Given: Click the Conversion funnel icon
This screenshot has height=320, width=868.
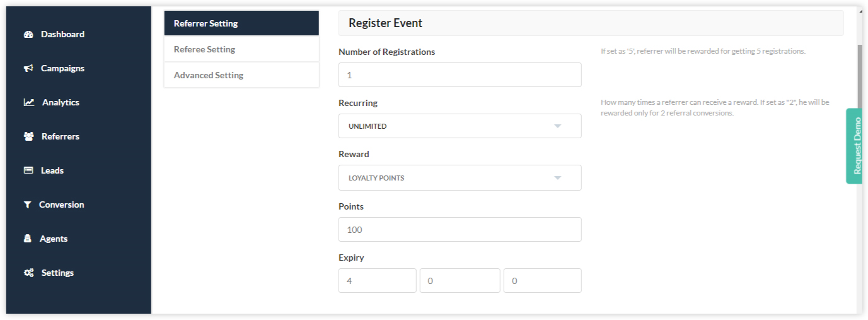Looking at the screenshot, I should click(x=27, y=204).
